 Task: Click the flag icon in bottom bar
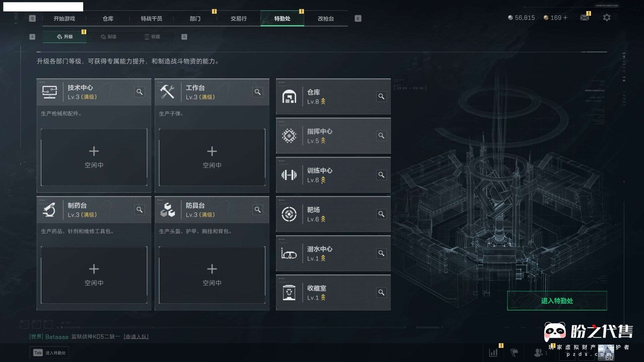coord(514,352)
